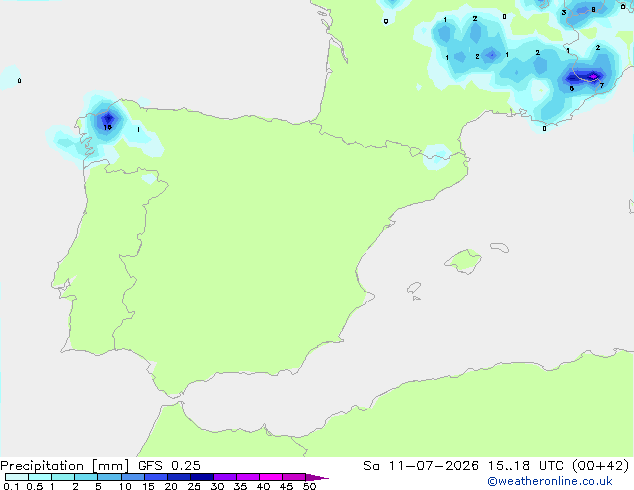Choose the 5–10 mm legend swatch

[x=109, y=477]
